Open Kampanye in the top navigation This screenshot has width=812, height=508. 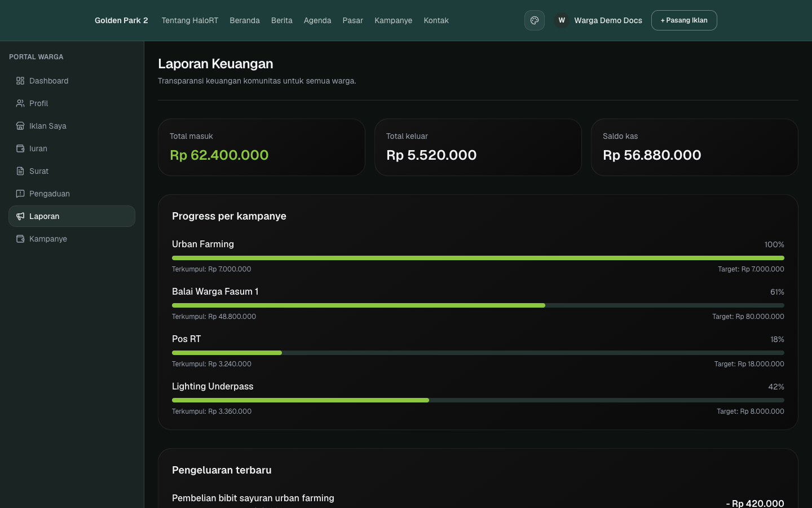click(x=394, y=20)
